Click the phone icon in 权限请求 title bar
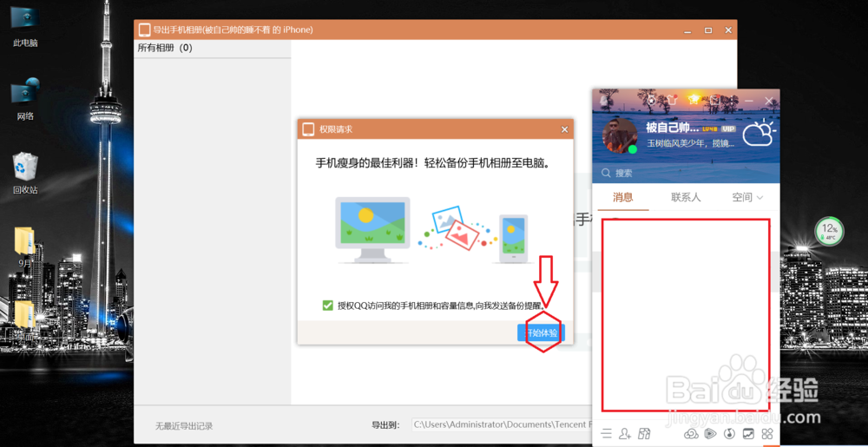 308,129
